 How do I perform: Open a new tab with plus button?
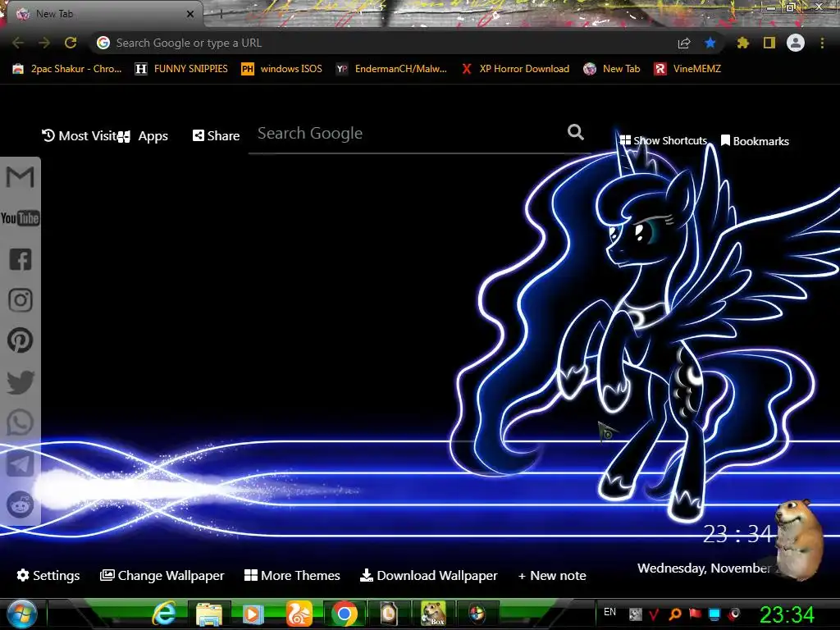(221, 15)
